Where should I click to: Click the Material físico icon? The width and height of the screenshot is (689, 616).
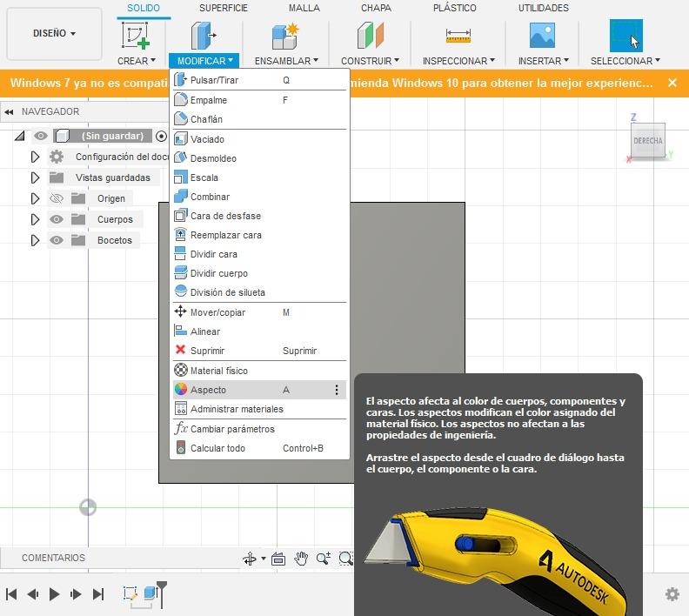coord(181,370)
